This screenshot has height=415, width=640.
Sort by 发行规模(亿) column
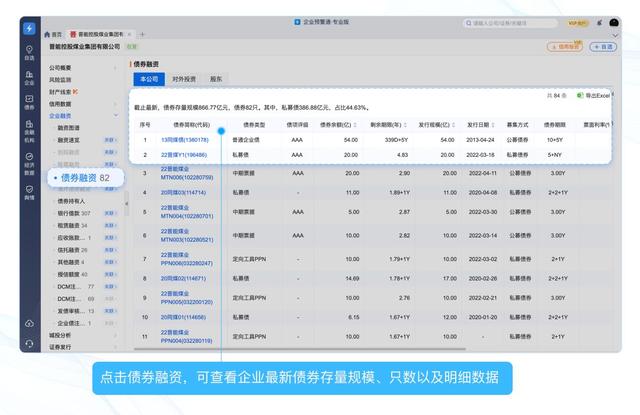[437, 125]
